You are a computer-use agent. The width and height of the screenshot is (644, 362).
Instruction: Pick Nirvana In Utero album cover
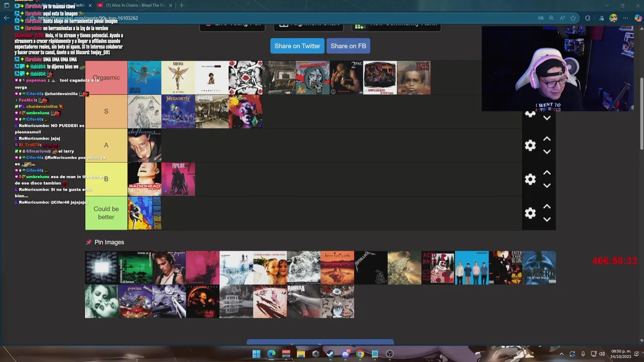pyautogui.click(x=178, y=78)
